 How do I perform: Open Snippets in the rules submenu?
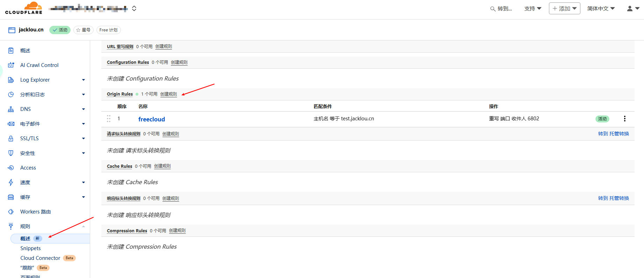tap(30, 248)
